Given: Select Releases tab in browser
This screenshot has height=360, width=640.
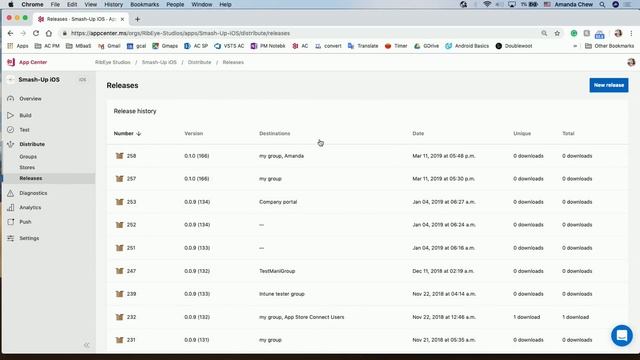Looking at the screenshot, I should 81,19.
